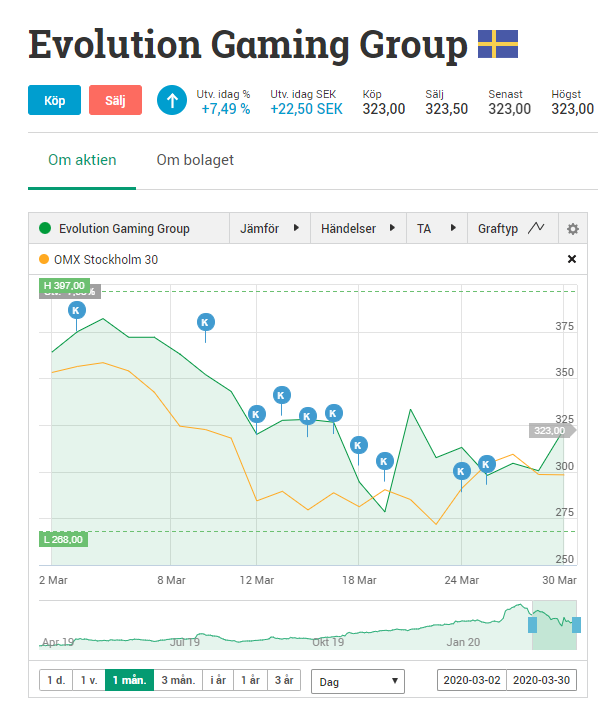Open the Om bolaget tab

195,160
